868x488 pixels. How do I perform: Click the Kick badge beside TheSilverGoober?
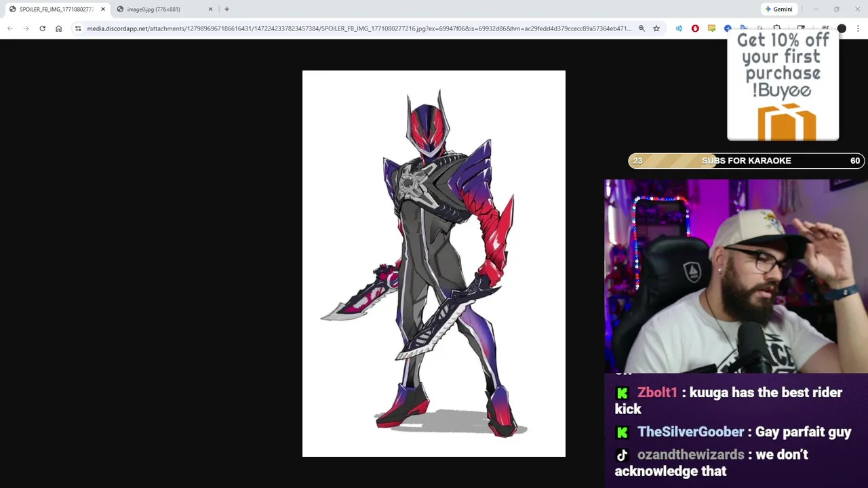622,432
